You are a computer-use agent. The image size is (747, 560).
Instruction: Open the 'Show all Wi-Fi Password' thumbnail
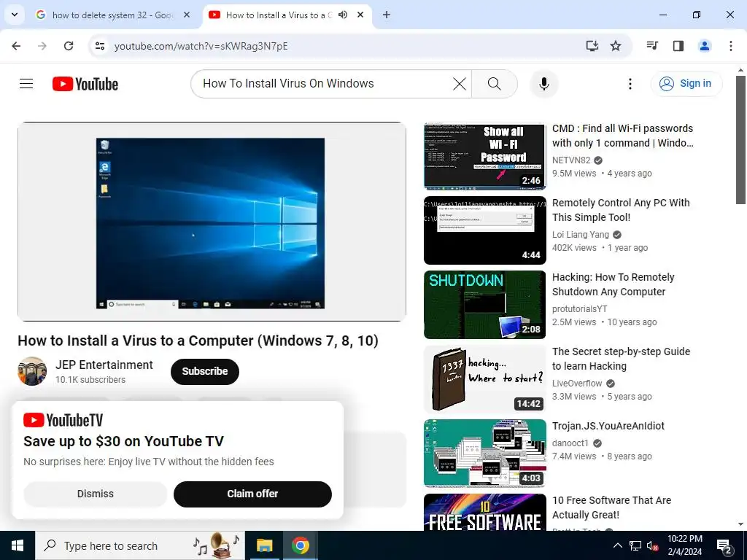point(485,156)
